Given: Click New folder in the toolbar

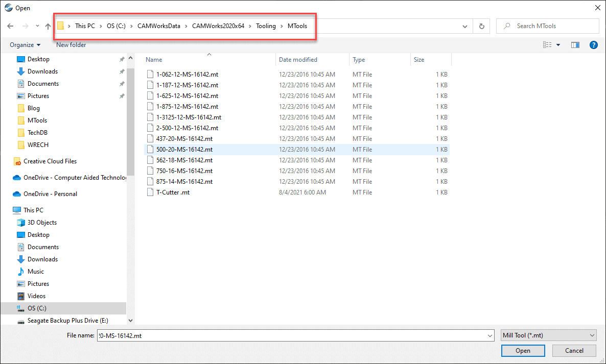Looking at the screenshot, I should (x=71, y=45).
